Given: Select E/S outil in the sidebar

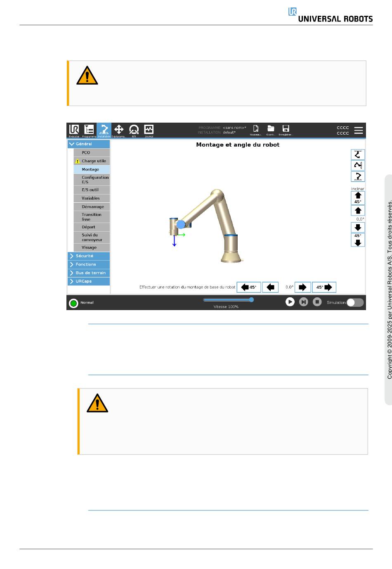Looking at the screenshot, I should click(92, 190).
